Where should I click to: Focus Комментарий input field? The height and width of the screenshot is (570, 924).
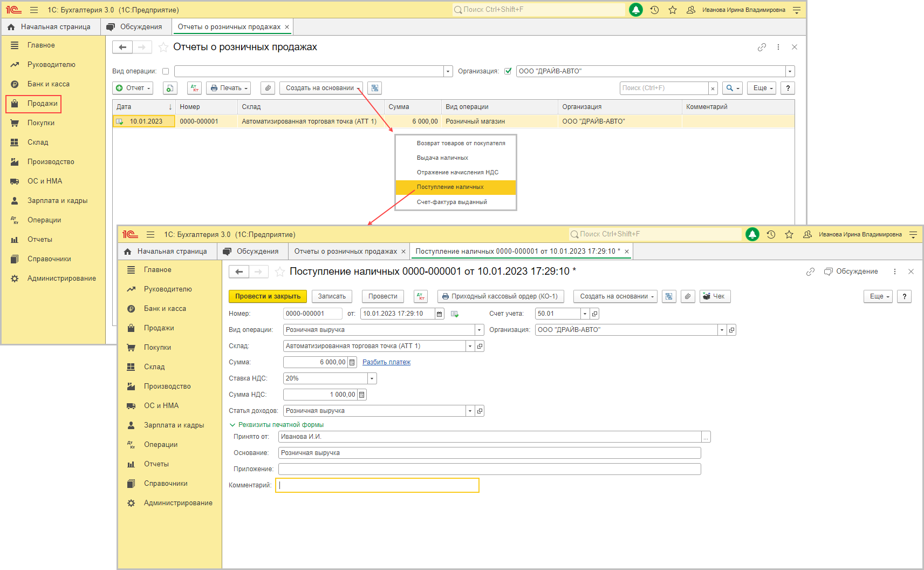(x=377, y=485)
